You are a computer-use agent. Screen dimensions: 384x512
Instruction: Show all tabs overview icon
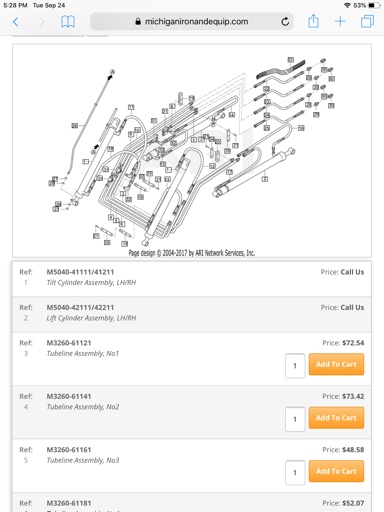[367, 22]
